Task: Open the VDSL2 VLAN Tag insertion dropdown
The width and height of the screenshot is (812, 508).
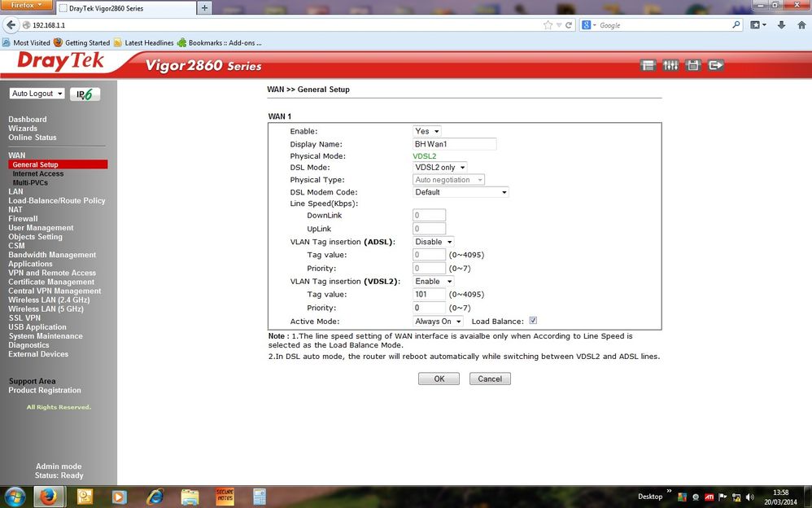Action: (433, 281)
